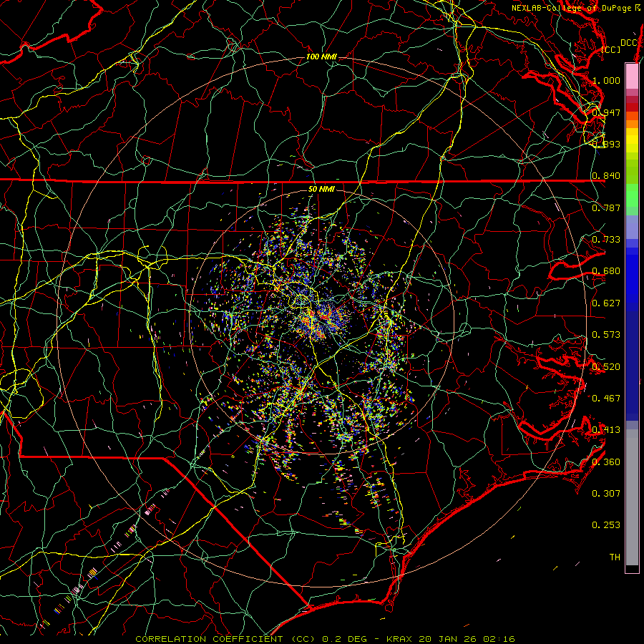The height and width of the screenshot is (644, 644).
Task: Click the TH threshold legend label
Action: [615, 557]
